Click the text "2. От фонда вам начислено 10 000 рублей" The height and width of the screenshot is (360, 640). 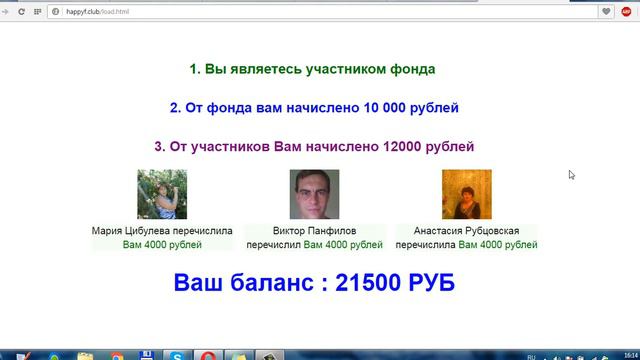[314, 108]
